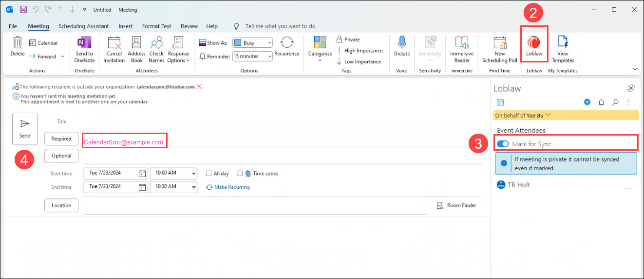This screenshot has height=279, width=644.
Task: Click blue plus icon in Loblaw pane
Action: 587,102
